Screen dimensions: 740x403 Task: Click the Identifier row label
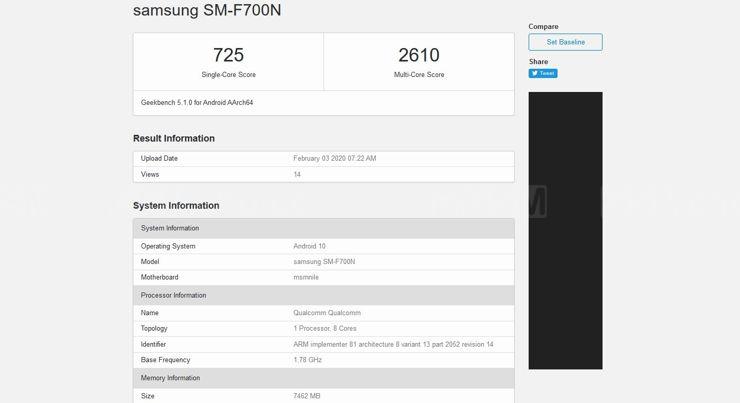click(x=153, y=344)
